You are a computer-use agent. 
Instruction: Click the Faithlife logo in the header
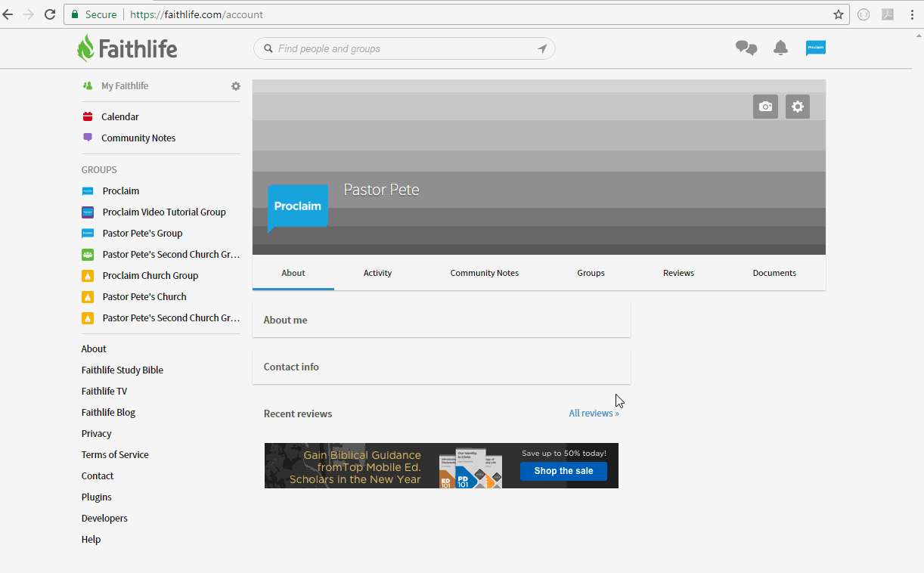(x=127, y=48)
